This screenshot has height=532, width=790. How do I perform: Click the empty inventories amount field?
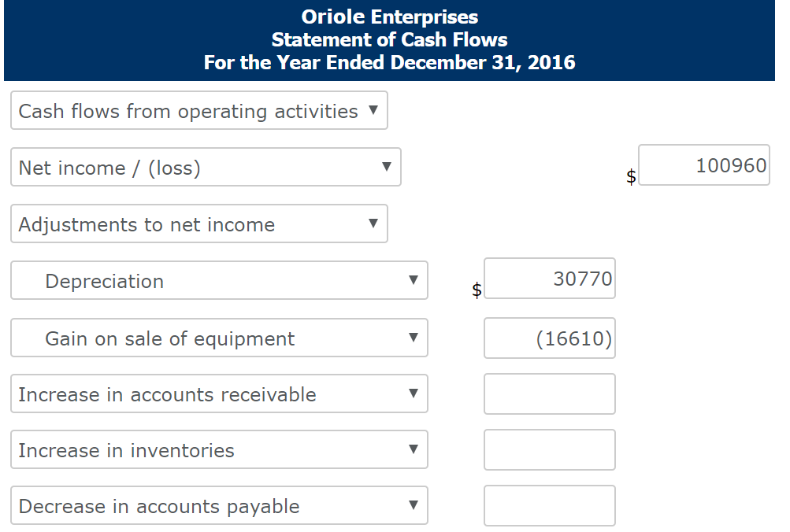[549, 449]
